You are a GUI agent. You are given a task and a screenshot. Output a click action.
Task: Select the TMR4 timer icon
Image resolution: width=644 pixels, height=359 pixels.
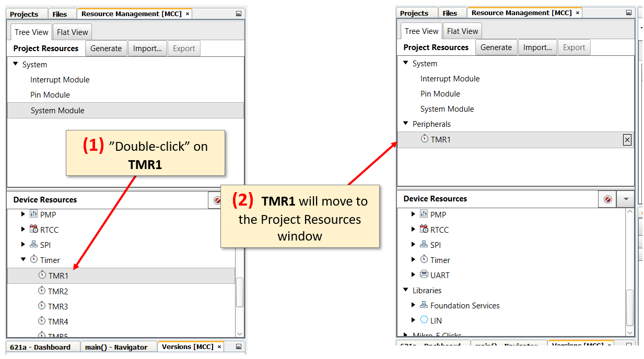(x=42, y=321)
